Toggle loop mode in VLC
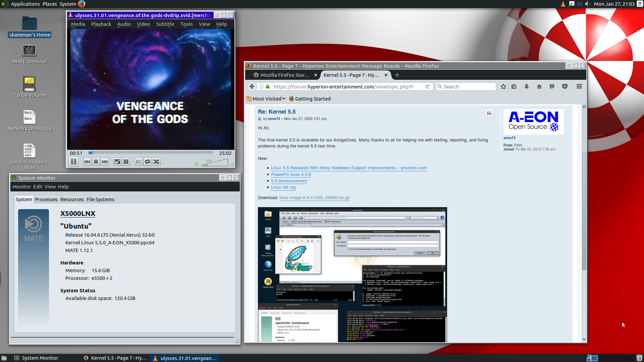 [148, 162]
